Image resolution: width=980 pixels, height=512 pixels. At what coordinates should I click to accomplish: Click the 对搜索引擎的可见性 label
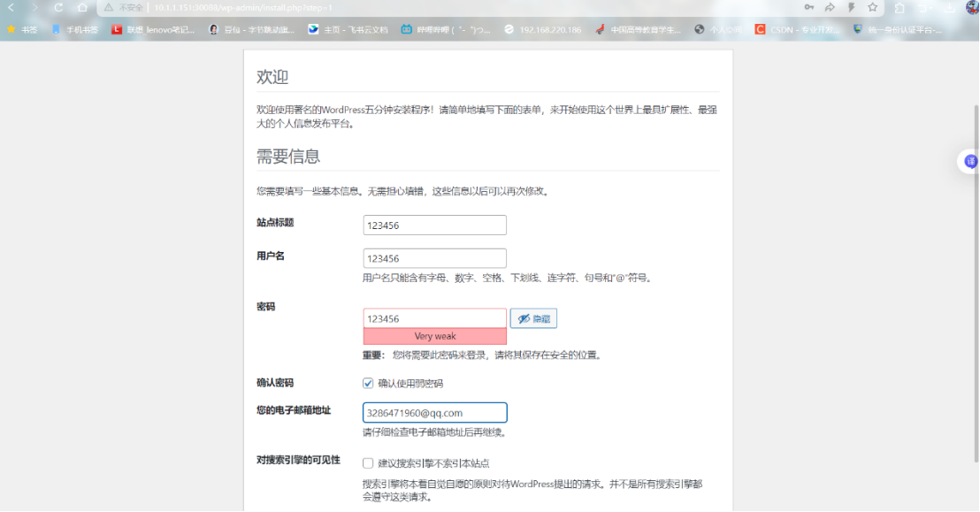(x=298, y=460)
